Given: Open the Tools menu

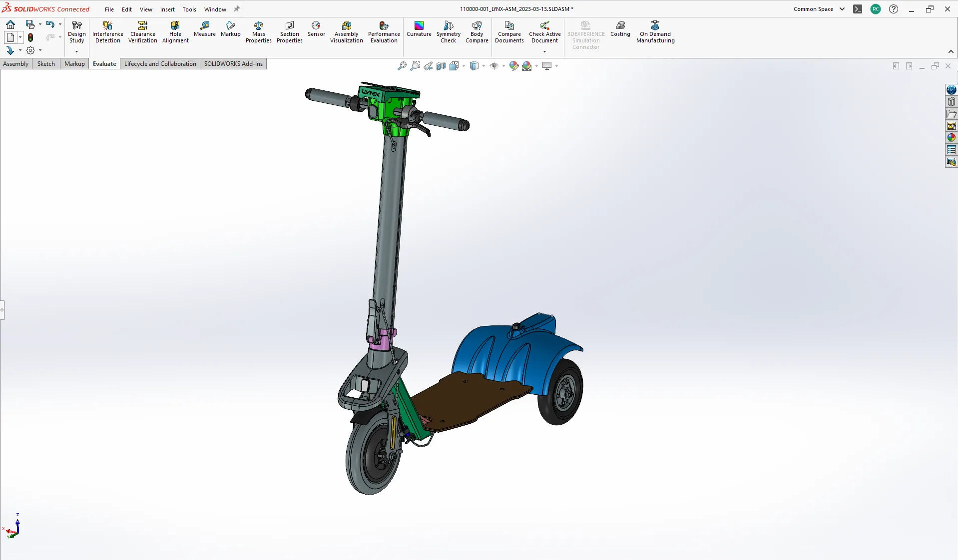Looking at the screenshot, I should [189, 9].
